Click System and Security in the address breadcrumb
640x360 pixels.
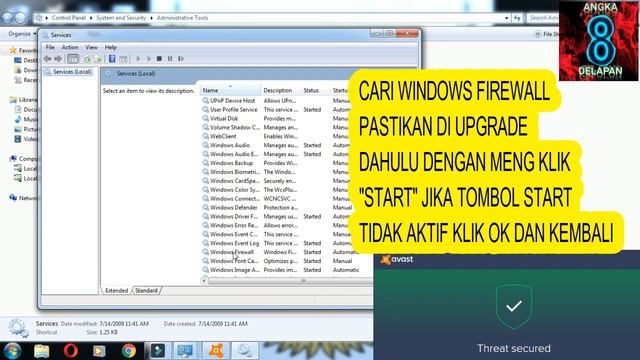[121, 18]
